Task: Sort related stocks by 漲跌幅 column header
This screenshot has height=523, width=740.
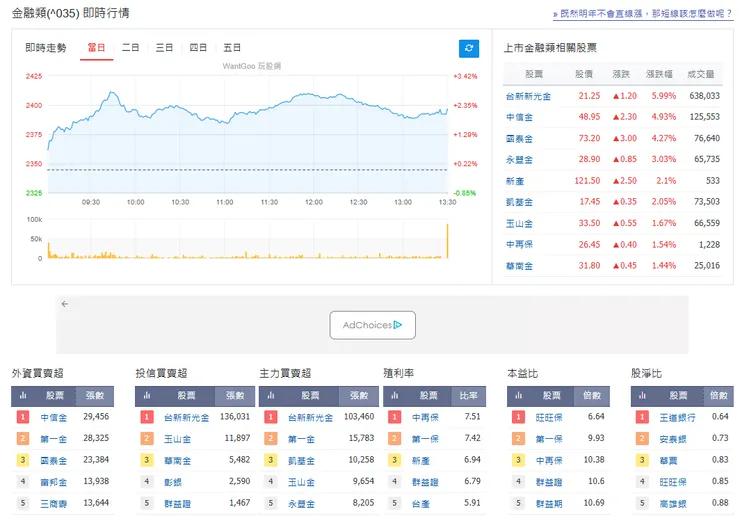Action: (x=661, y=74)
